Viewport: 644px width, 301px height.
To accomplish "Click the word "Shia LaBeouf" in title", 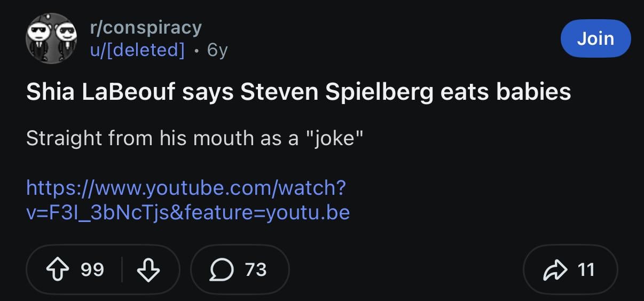I will (x=100, y=92).
